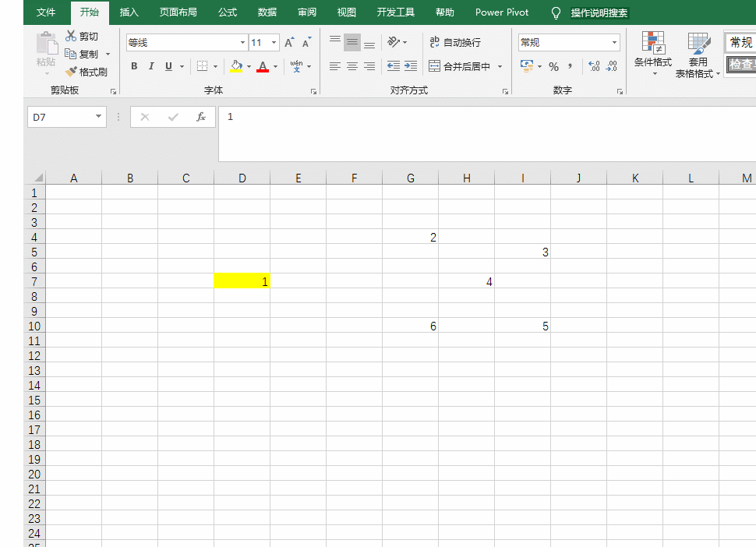Open the 文件 tab

46,12
